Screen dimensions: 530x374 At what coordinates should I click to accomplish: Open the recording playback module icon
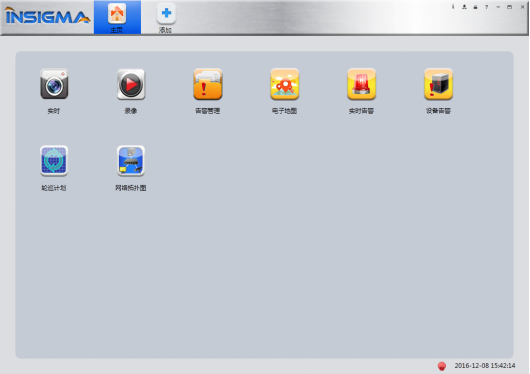[x=131, y=84]
